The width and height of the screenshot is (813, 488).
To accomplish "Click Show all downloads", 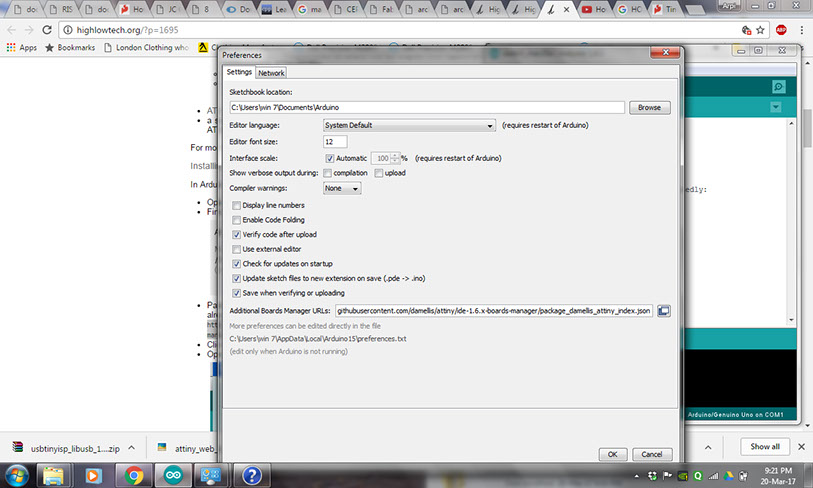I will (x=765, y=447).
